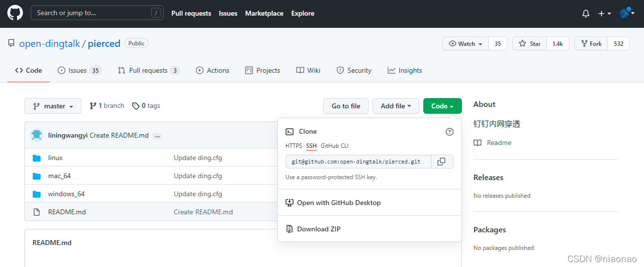Fork the repository
Viewport: 644px width, 267px height.
click(x=591, y=43)
